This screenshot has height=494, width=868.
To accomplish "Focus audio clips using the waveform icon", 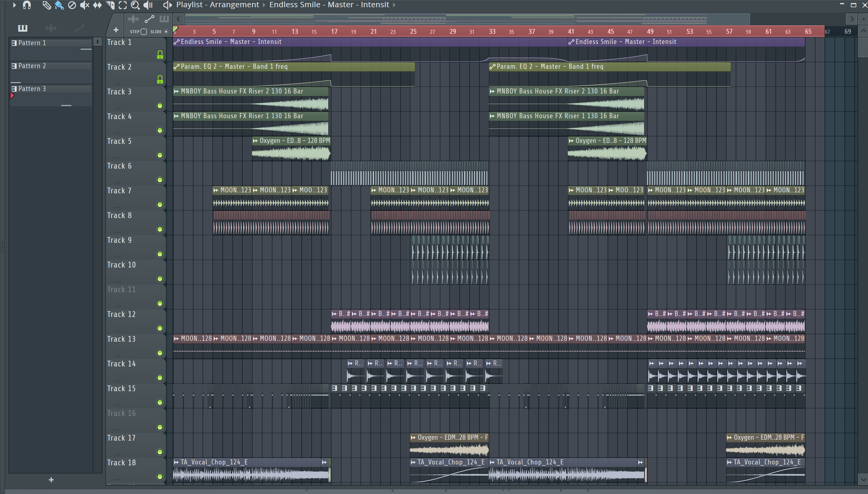I will point(133,19).
